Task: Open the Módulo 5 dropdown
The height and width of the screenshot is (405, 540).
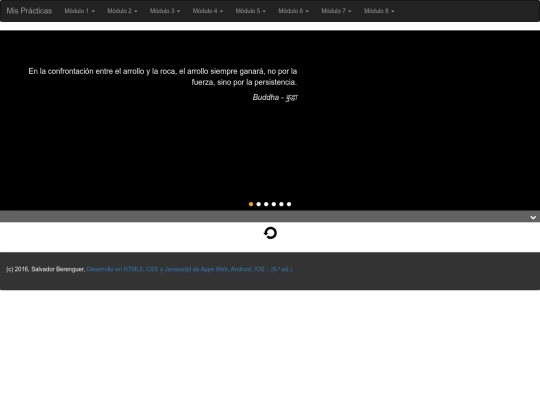Action: 250,11
